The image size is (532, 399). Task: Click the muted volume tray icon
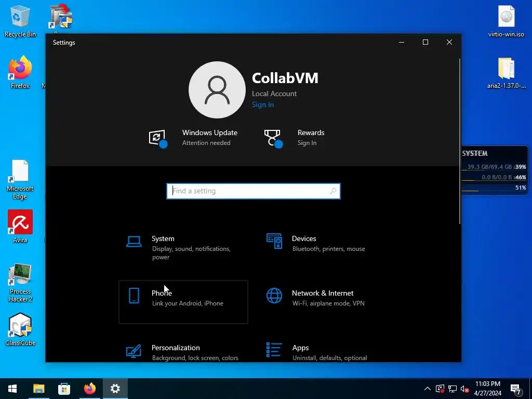pos(465,389)
